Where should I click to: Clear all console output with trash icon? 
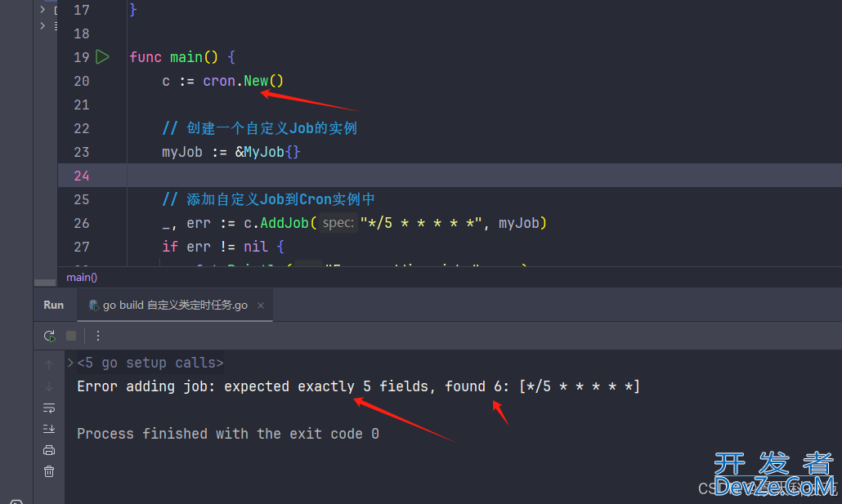49,471
